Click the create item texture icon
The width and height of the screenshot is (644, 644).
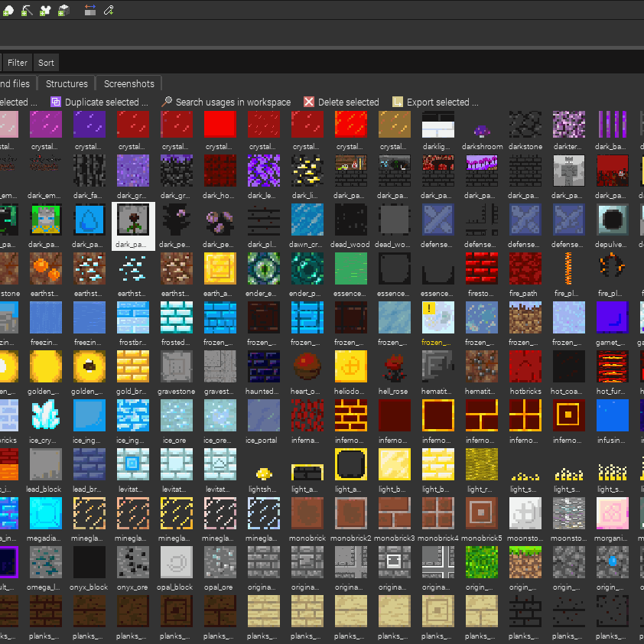8,10
